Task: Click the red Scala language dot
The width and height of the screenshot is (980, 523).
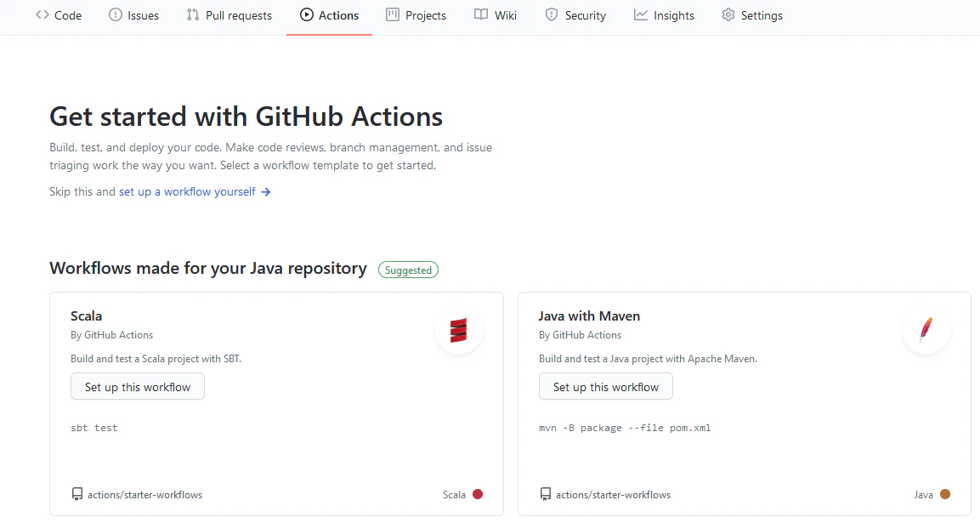Action: coord(478,494)
